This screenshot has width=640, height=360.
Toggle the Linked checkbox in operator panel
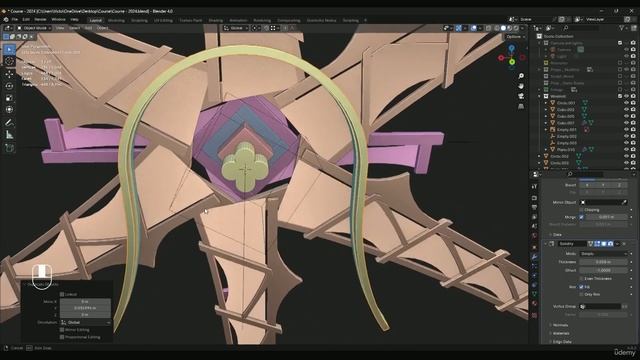click(x=62, y=294)
